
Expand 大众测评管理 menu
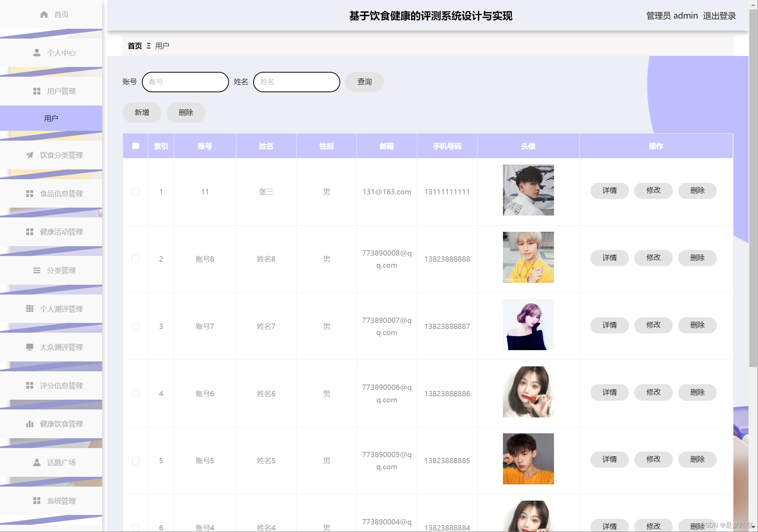[51, 347]
